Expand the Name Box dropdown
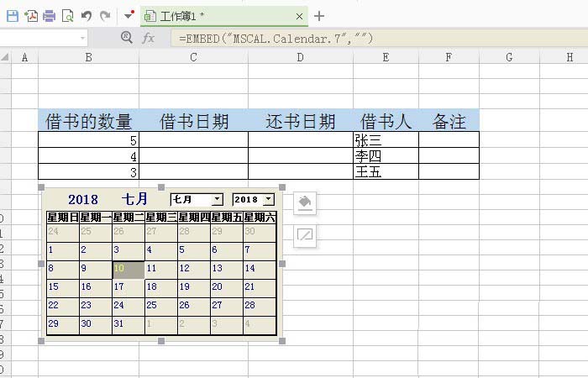This screenshot has height=378, width=588. click(x=82, y=38)
